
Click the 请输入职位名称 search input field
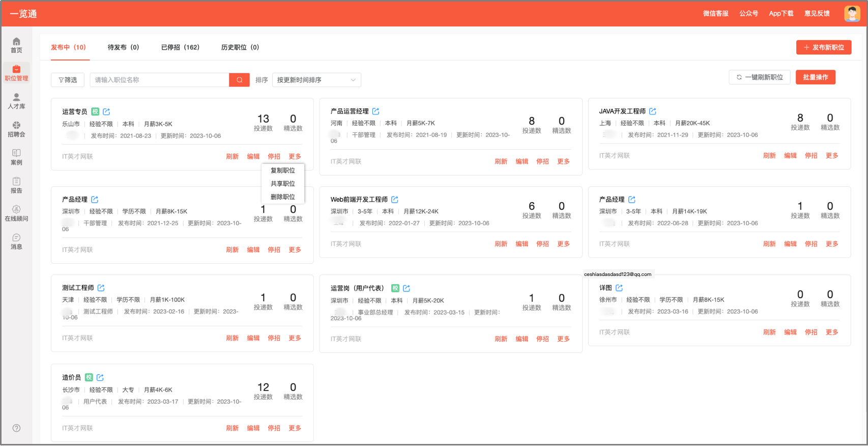pyautogui.click(x=159, y=80)
